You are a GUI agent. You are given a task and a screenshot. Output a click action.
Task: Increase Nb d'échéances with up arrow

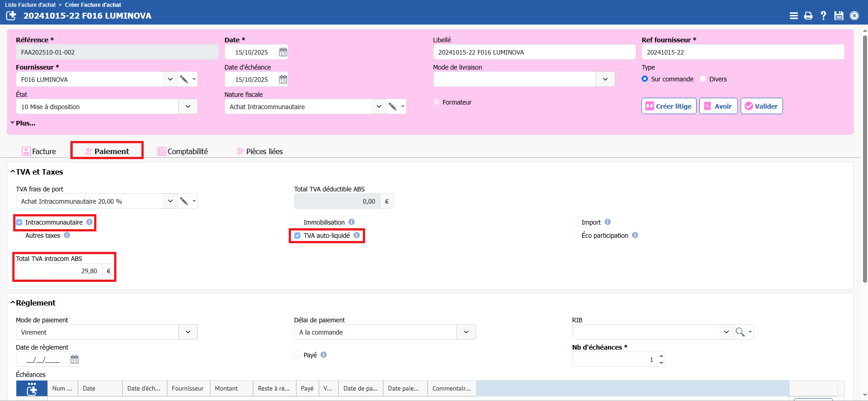point(661,356)
